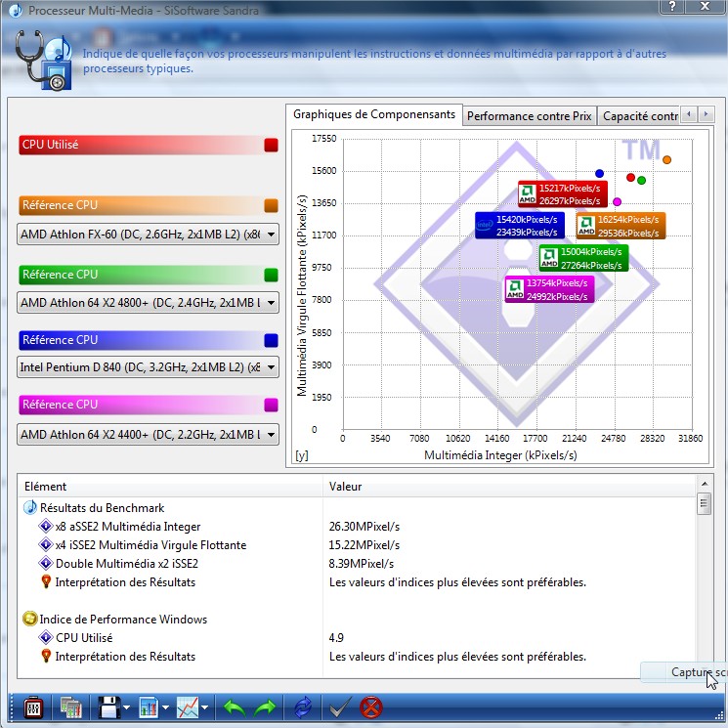
Task: Toggle the red CPU Utilisé square
Action: pyautogui.click(x=271, y=145)
